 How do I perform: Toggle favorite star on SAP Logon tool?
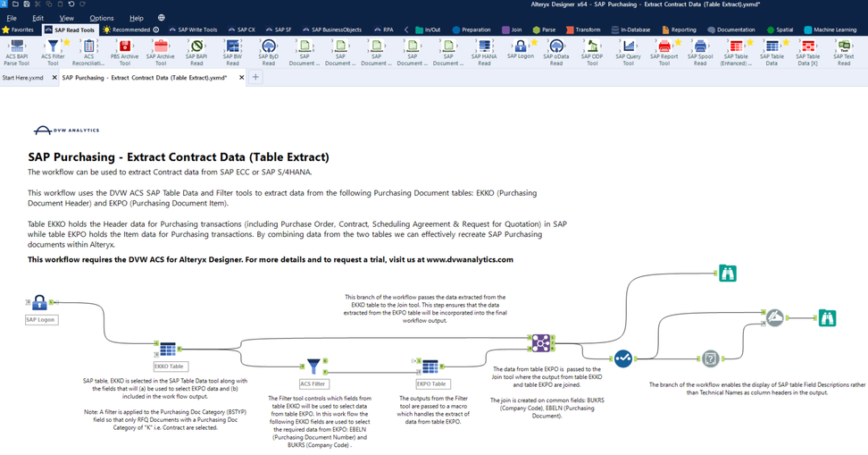(534, 42)
